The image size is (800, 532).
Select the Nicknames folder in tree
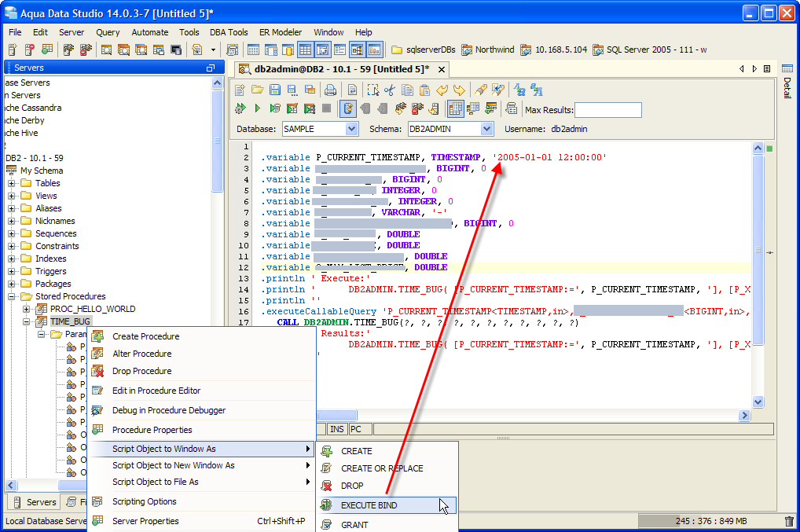55,221
